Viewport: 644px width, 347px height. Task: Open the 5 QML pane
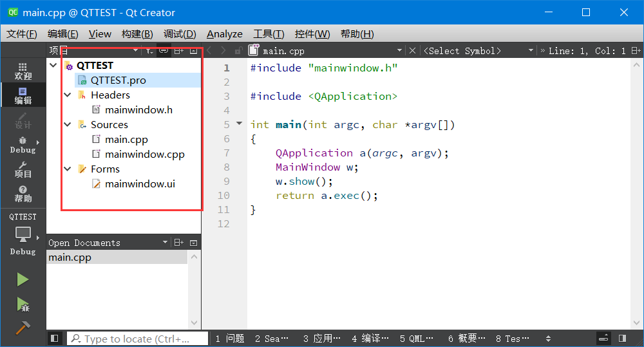point(417,339)
